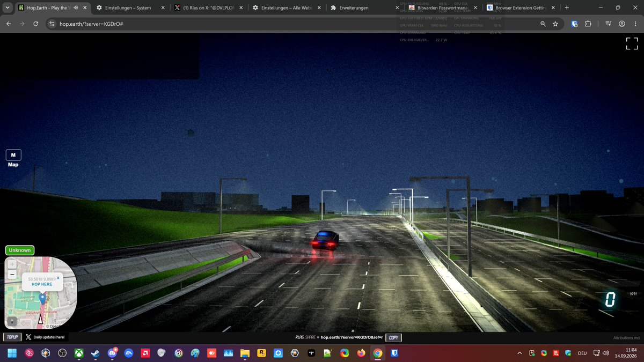This screenshot has width=644, height=362.
Task: Open a new browser tab
Action: click(x=567, y=8)
